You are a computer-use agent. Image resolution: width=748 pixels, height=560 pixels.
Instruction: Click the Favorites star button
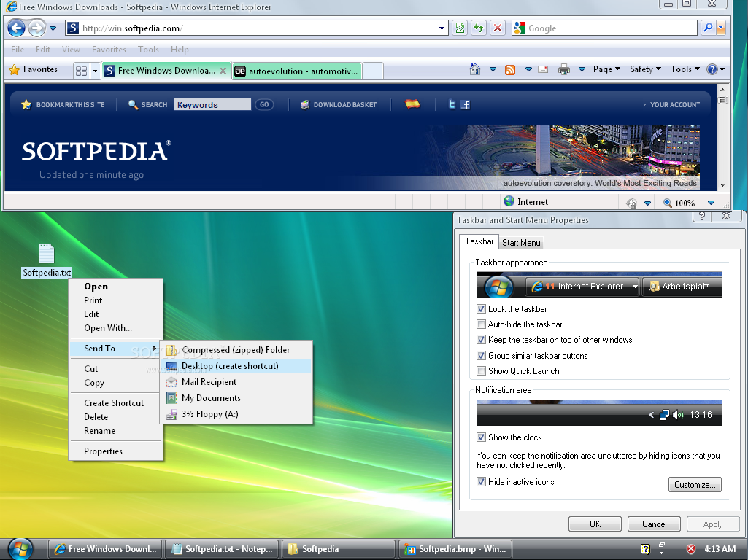pyautogui.click(x=34, y=69)
